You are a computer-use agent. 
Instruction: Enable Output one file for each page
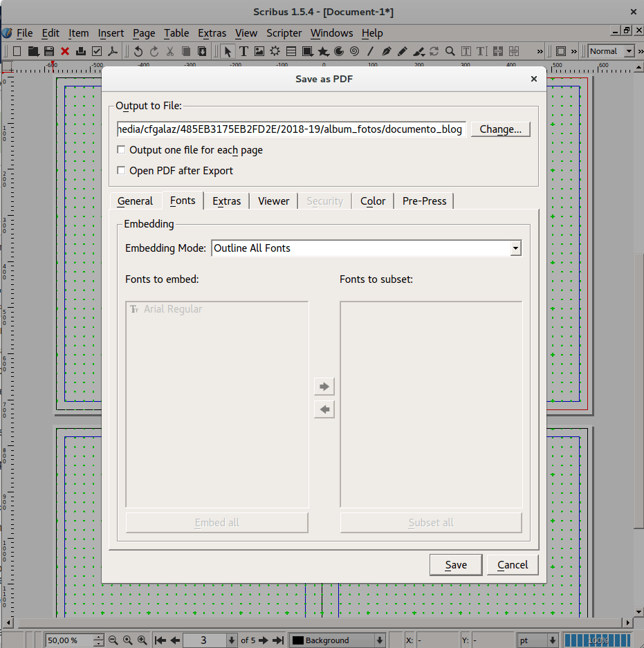(x=121, y=149)
